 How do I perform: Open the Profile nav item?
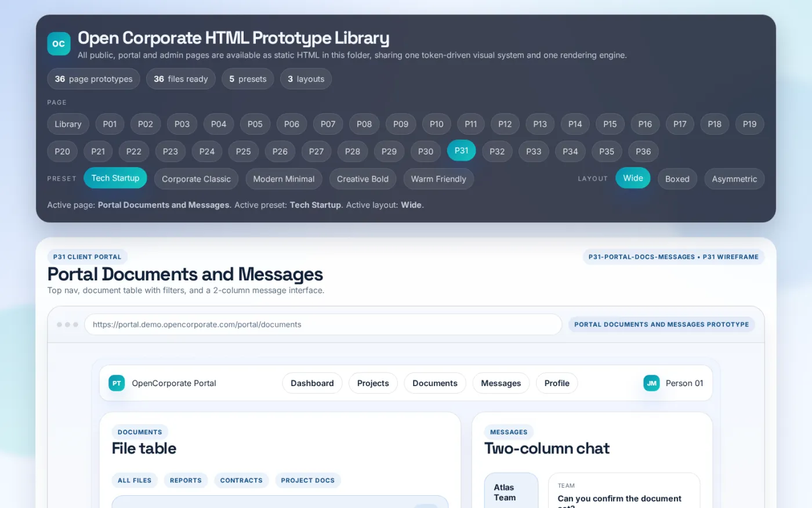(557, 383)
